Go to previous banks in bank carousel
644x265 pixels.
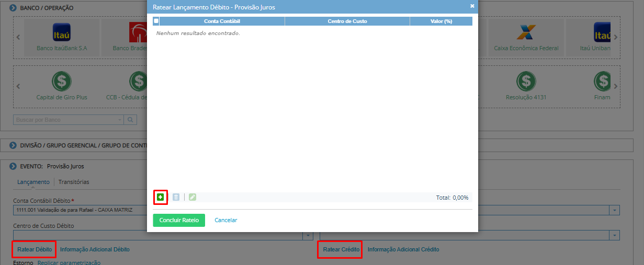click(18, 37)
